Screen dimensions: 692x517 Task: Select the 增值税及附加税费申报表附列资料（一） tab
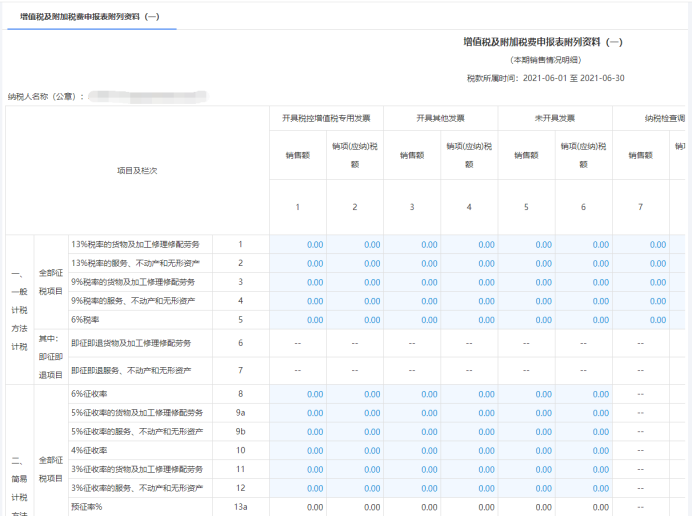pos(90,17)
